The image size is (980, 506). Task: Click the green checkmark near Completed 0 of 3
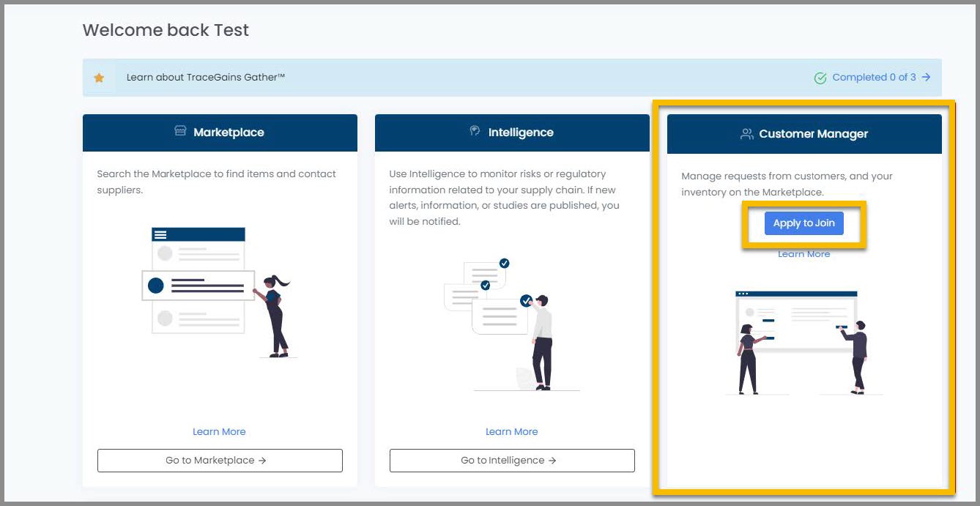821,77
